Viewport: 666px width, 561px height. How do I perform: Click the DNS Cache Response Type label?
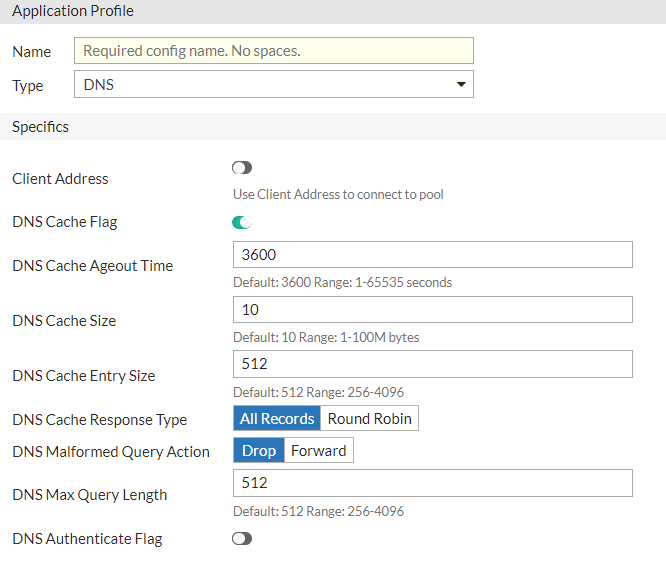point(100,420)
